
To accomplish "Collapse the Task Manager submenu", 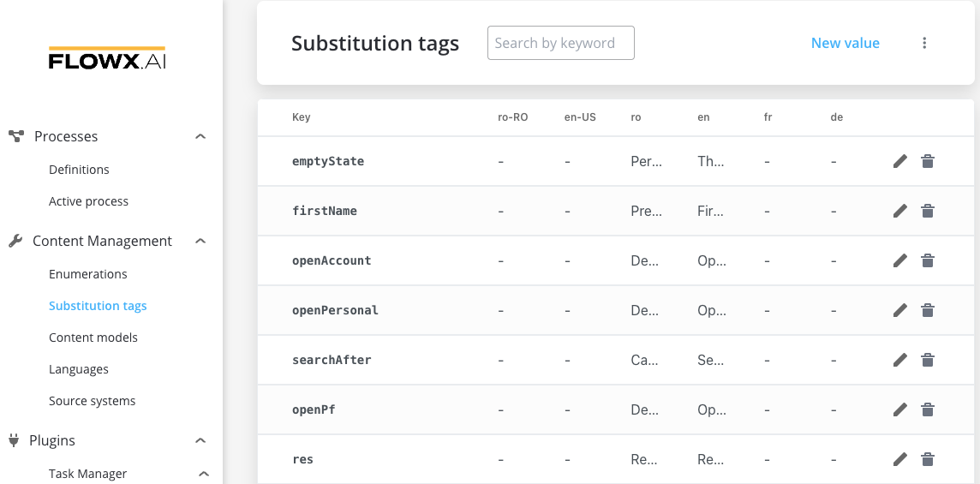I will point(203,474).
